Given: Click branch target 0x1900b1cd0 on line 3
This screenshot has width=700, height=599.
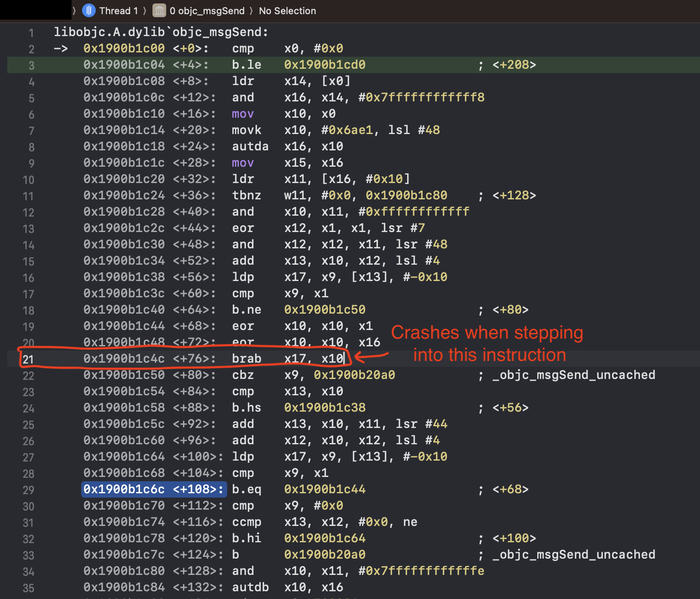Looking at the screenshot, I should [x=325, y=65].
